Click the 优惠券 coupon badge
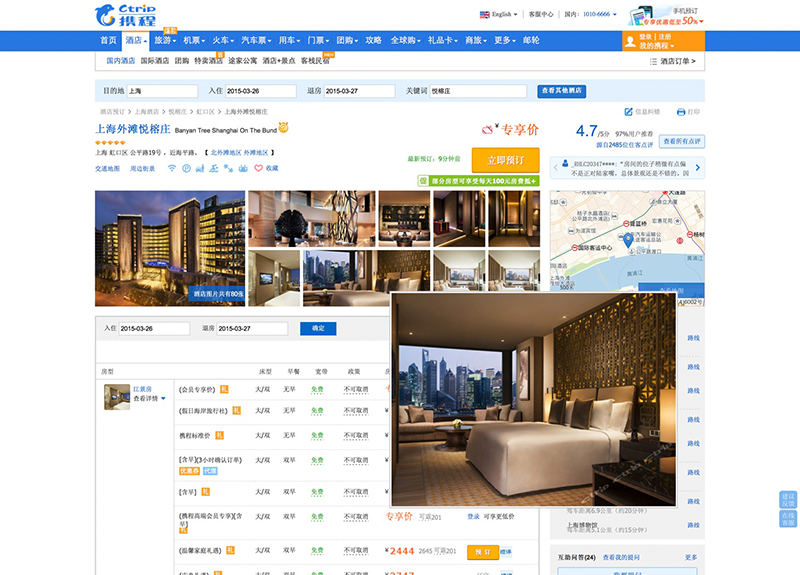This screenshot has height=575, width=800. [189, 471]
